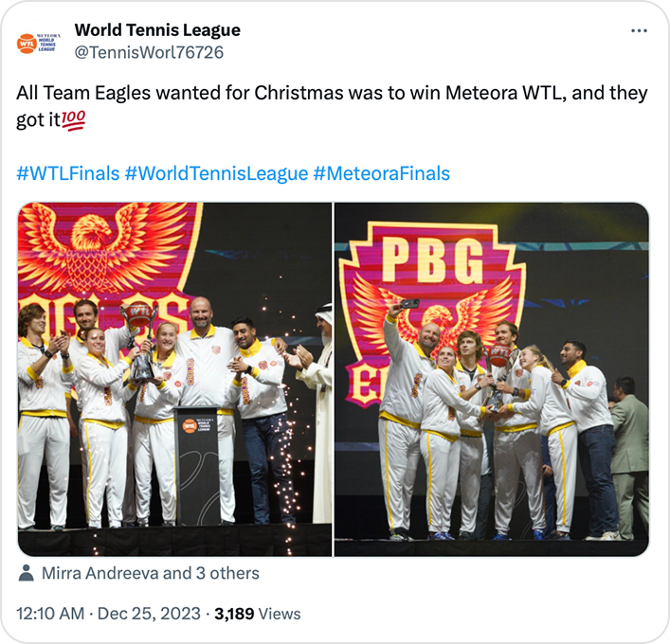This screenshot has height=644, width=670.
Task: Open the left trophy ceremony photo
Action: coord(174,379)
